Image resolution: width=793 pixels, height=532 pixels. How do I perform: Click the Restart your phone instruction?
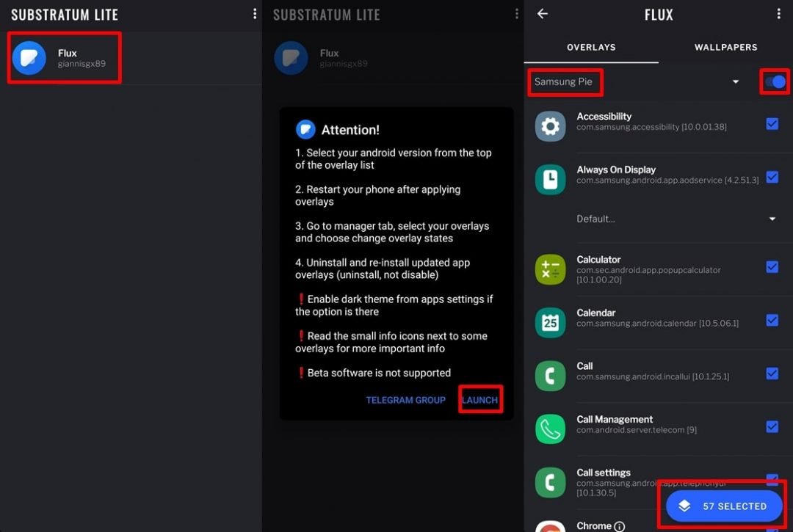point(378,195)
